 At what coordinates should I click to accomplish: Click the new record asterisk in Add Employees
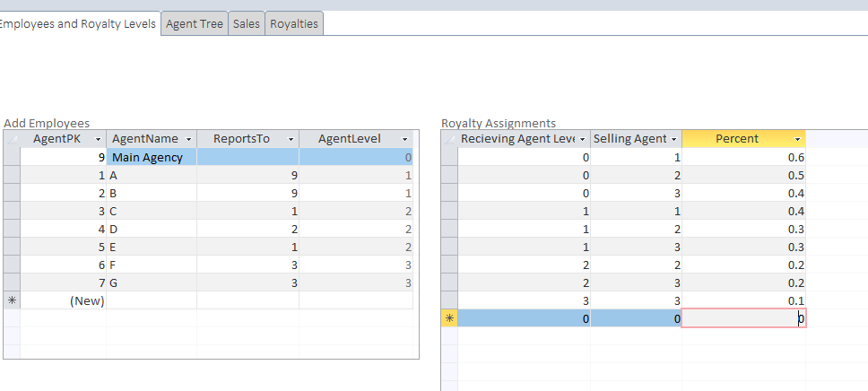pyautogui.click(x=12, y=300)
